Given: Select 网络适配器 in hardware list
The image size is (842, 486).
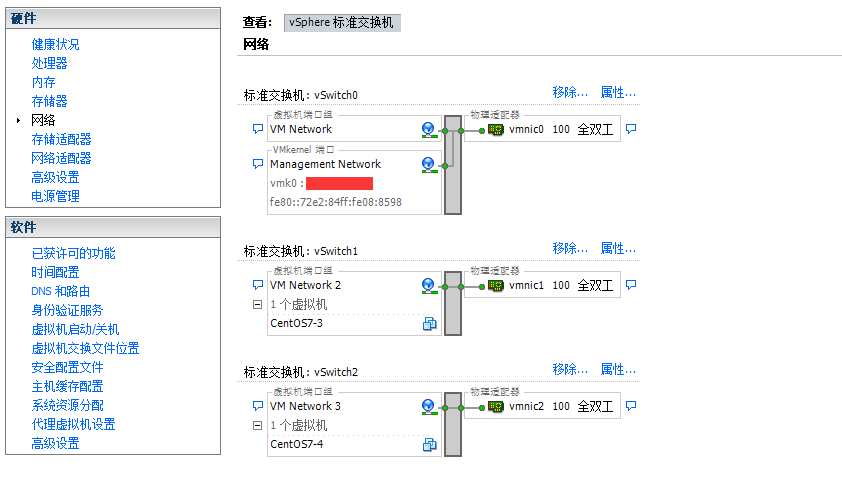Looking at the screenshot, I should (61, 158).
